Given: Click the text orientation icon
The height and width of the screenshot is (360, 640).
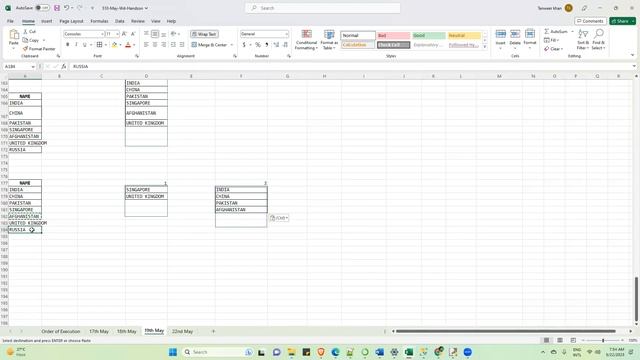Looking at the screenshot, I should (x=173, y=34).
